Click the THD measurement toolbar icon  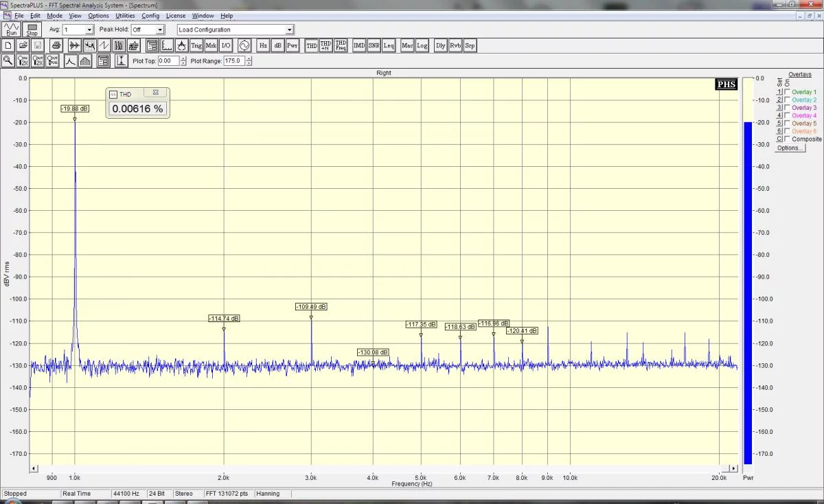[312, 45]
